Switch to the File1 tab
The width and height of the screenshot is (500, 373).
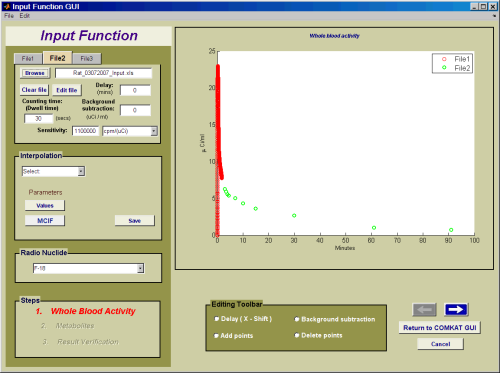[28, 59]
